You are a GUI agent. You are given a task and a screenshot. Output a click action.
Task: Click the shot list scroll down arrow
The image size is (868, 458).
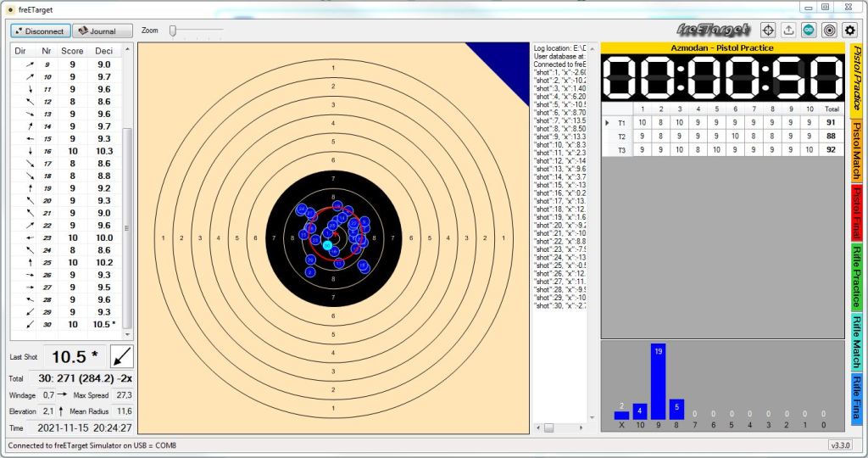point(128,335)
